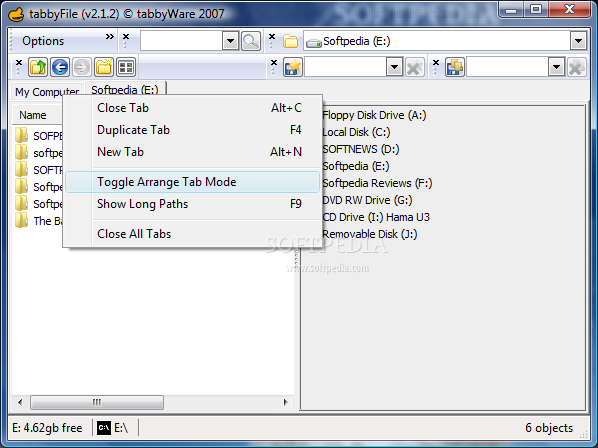Select Softpedia Reviews (F:)
This screenshot has height=448, width=598.
click(x=377, y=183)
